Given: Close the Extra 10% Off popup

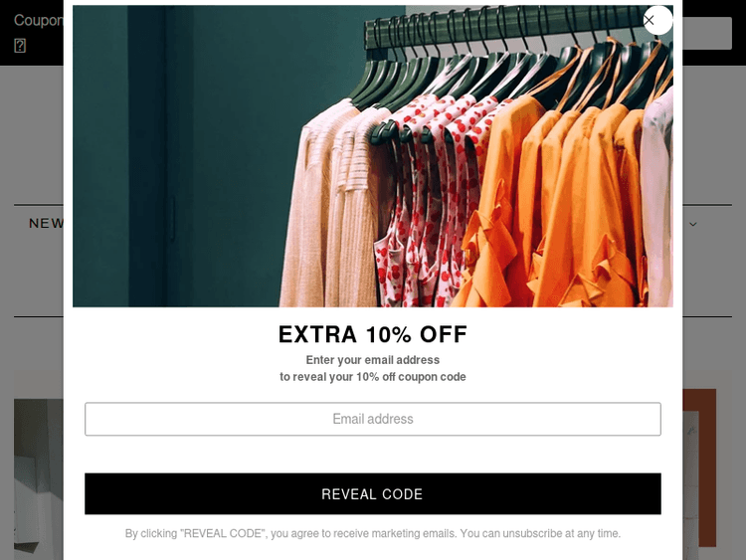Looking at the screenshot, I should coord(657,21).
